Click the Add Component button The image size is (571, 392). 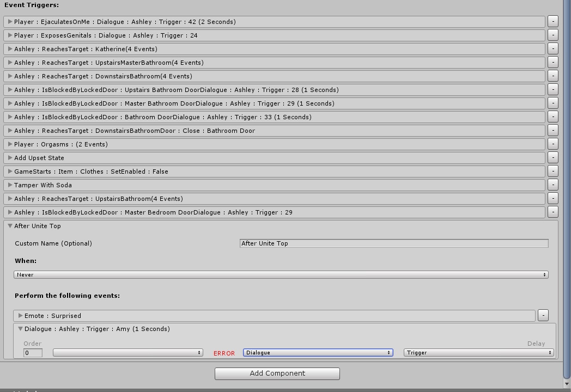click(277, 373)
